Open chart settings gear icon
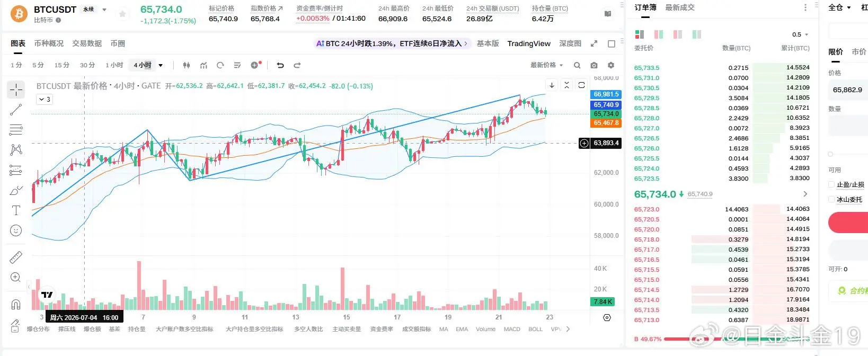This screenshot has width=868, height=356. pos(611,65)
